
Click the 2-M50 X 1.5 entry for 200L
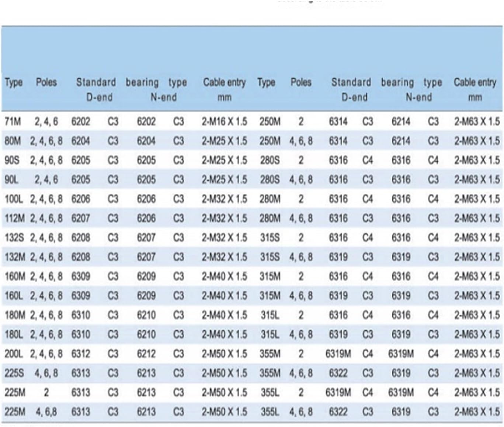224,354
